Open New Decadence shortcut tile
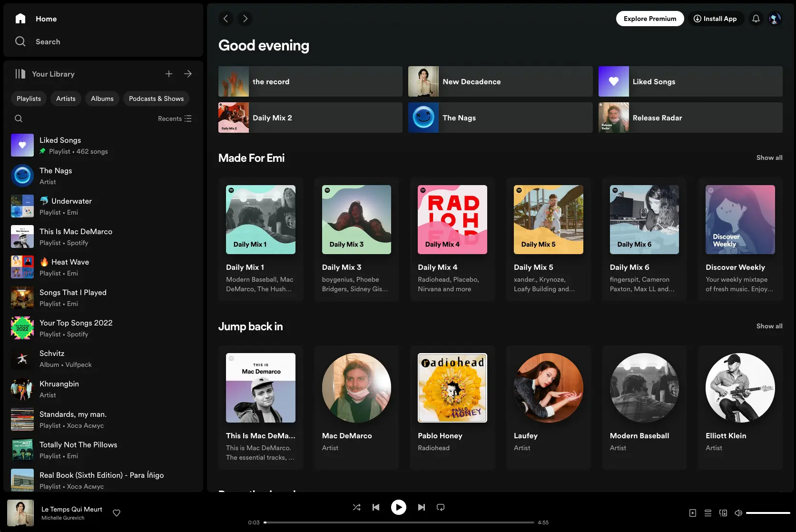The width and height of the screenshot is (796, 532). [x=501, y=81]
